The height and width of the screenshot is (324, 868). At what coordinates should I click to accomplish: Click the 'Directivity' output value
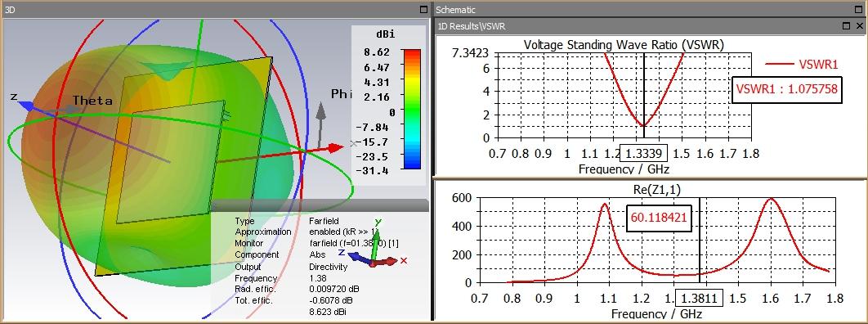pyautogui.click(x=328, y=267)
